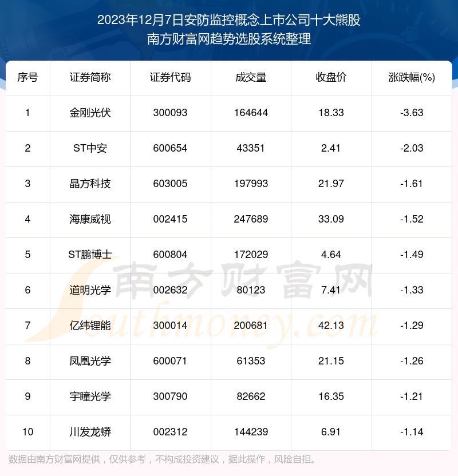The height and width of the screenshot is (476, 458).
Task: Click the closing price 18.33
Action: pyautogui.click(x=331, y=113)
